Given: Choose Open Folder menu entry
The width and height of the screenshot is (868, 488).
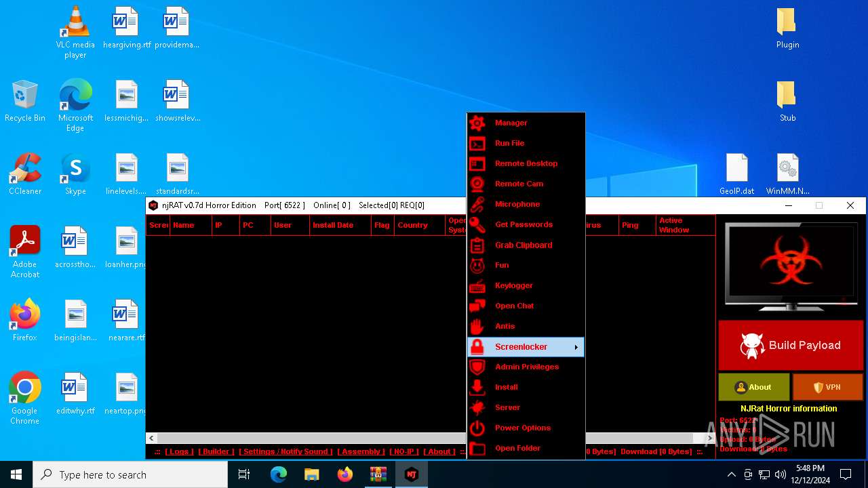Looking at the screenshot, I should (526, 448).
